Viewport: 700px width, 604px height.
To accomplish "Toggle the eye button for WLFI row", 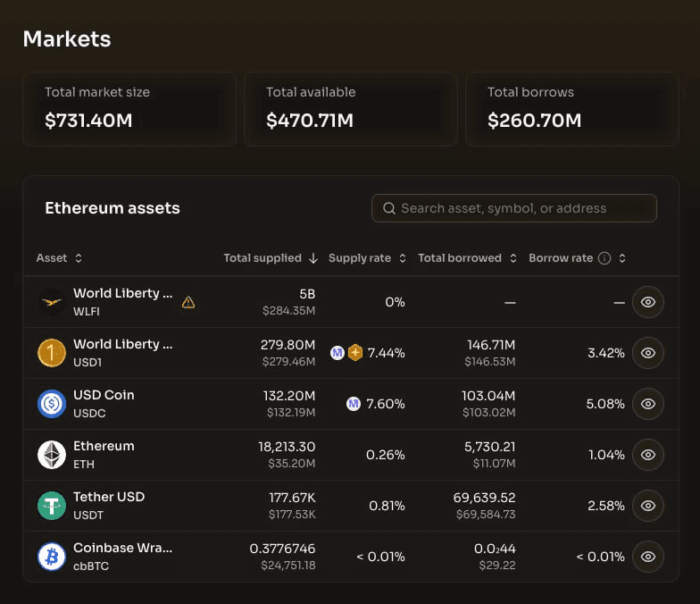I will tap(648, 302).
